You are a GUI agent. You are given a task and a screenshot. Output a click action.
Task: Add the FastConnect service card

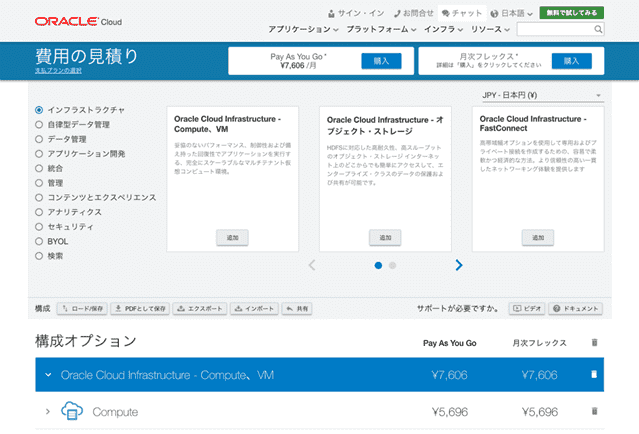[538, 238]
